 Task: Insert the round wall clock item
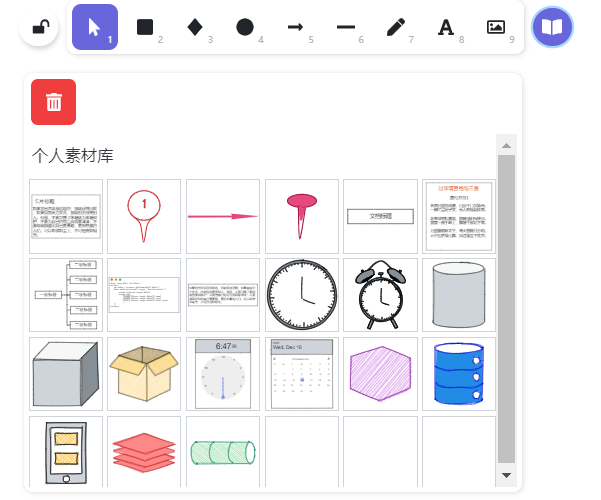302,295
